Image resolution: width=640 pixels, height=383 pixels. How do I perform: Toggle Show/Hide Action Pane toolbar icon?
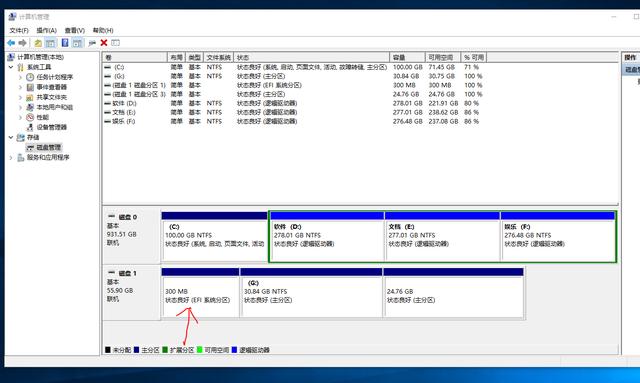(x=78, y=43)
